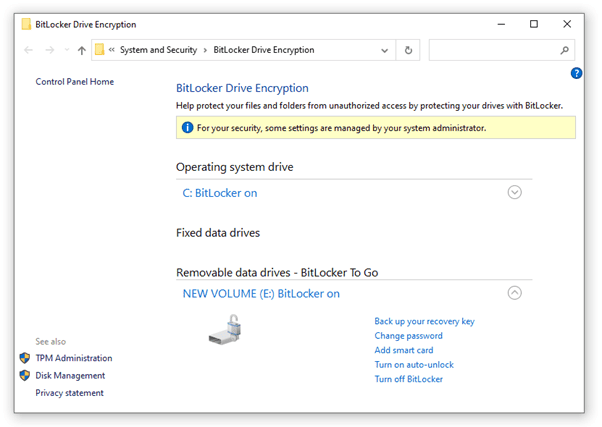Click the unlocked removable drive icon
602x427 pixels.
click(226, 329)
